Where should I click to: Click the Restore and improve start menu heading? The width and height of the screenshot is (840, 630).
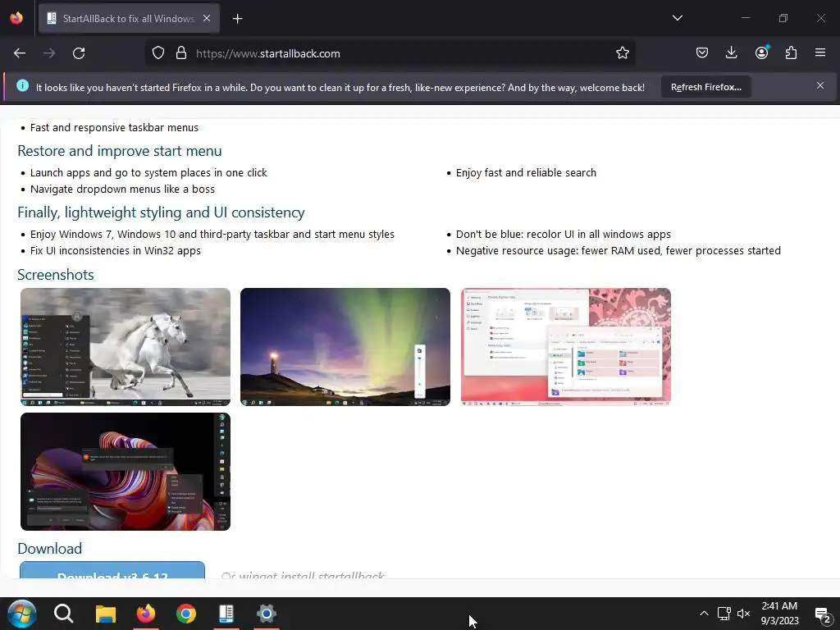click(x=120, y=151)
